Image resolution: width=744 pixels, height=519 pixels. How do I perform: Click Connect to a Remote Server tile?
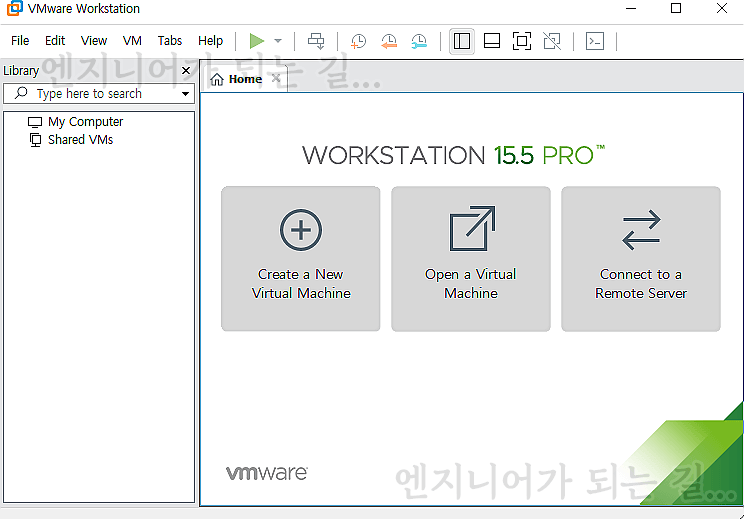(641, 259)
